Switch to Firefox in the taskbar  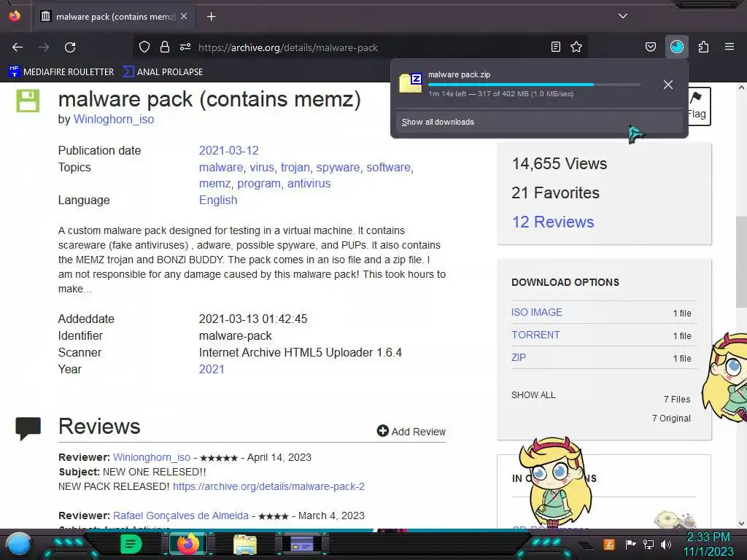tap(188, 544)
